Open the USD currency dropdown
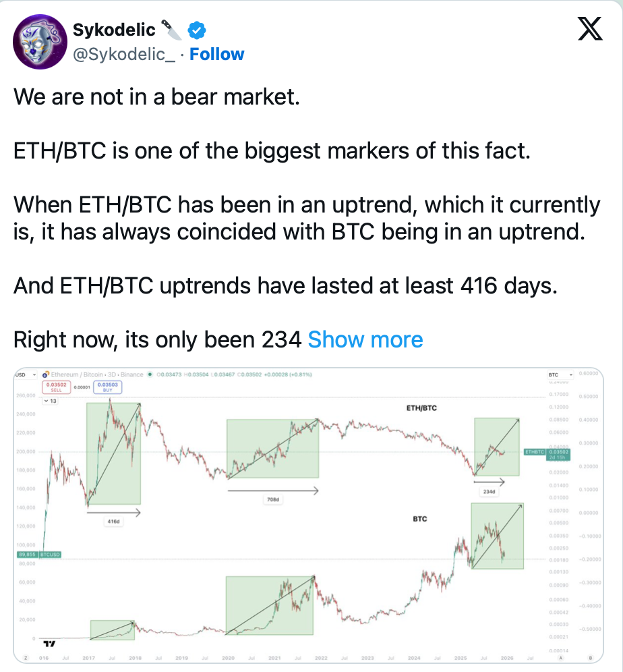Viewport: 623px width, 672px height. tap(24, 374)
